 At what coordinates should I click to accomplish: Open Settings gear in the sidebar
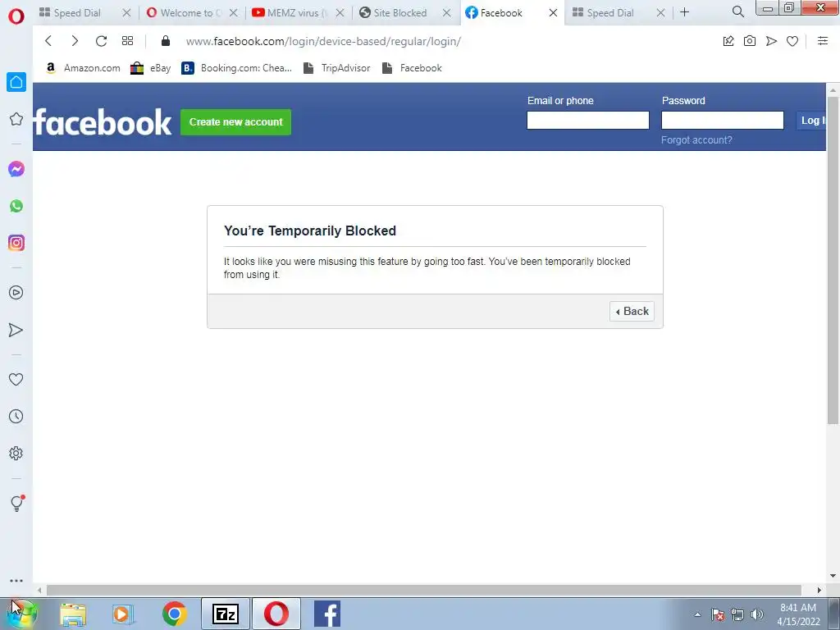[16, 453]
